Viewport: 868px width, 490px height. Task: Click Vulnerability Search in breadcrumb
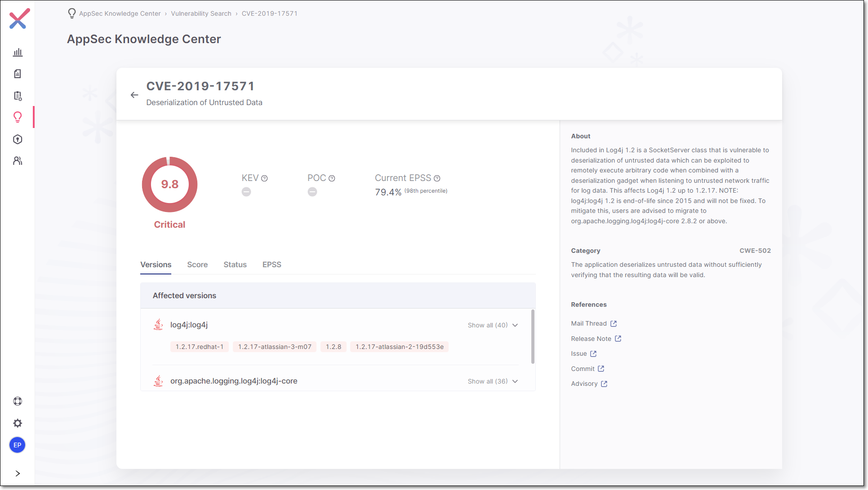click(x=201, y=13)
